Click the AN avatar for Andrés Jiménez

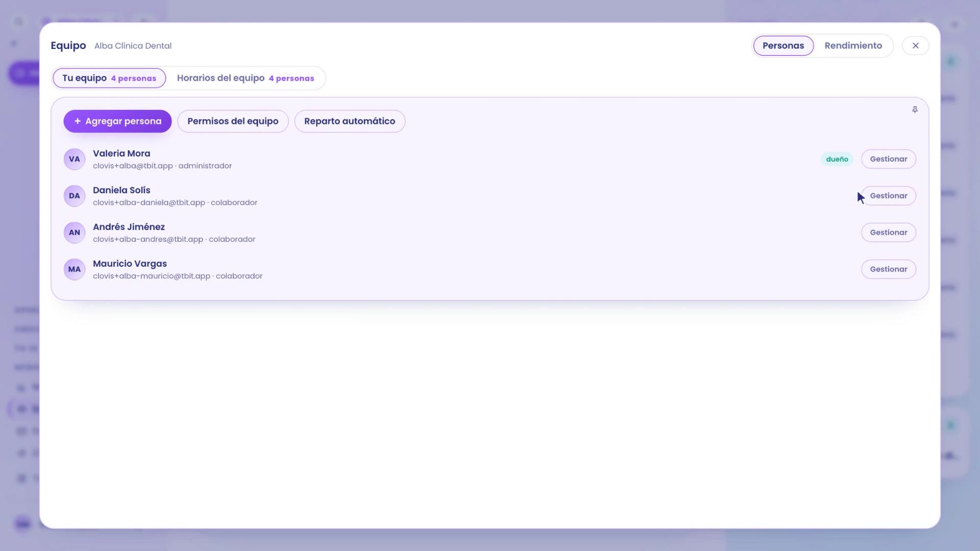click(75, 233)
